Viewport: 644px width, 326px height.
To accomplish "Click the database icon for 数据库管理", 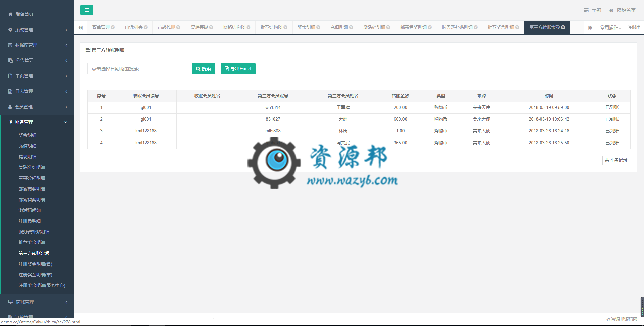I will 10,45.
